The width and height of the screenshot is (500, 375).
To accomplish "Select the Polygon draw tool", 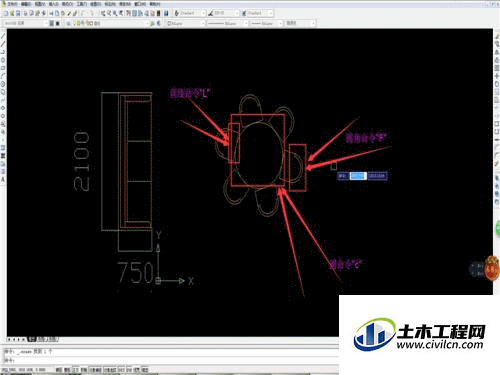I will click(x=3, y=60).
